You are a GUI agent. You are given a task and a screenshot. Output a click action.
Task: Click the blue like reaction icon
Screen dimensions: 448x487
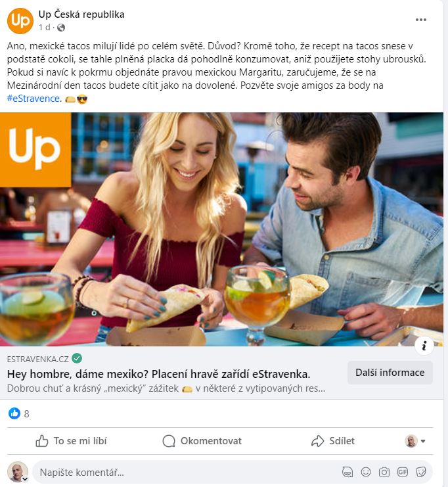(x=14, y=413)
